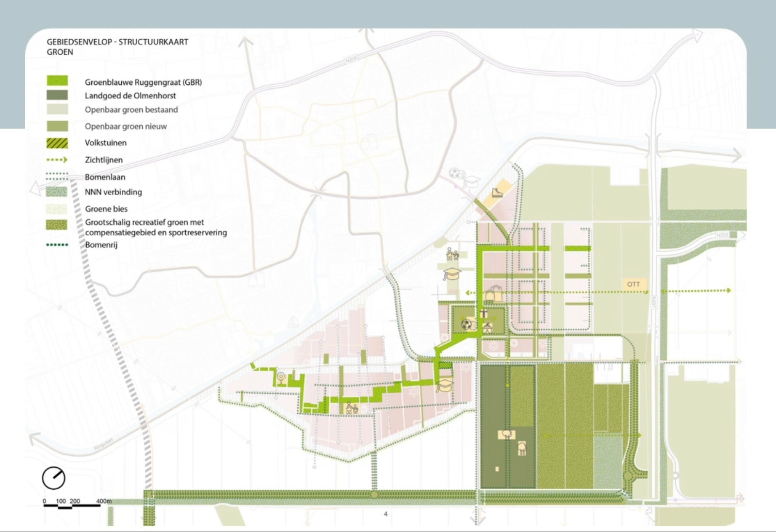776x532 pixels.
Task: Select the Gebiedsenvelop Structuurkaart title text
Action: point(117,42)
